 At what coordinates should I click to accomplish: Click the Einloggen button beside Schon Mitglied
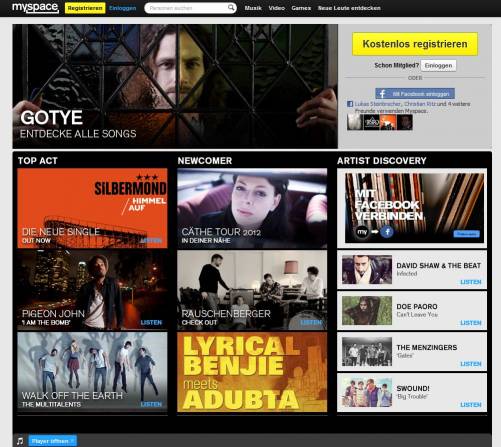click(438, 65)
